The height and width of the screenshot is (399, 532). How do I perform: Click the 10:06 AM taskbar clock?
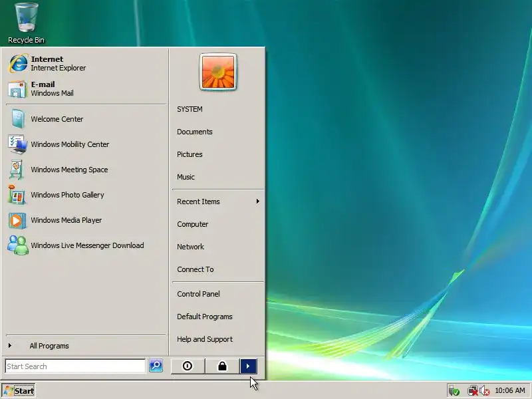point(510,390)
